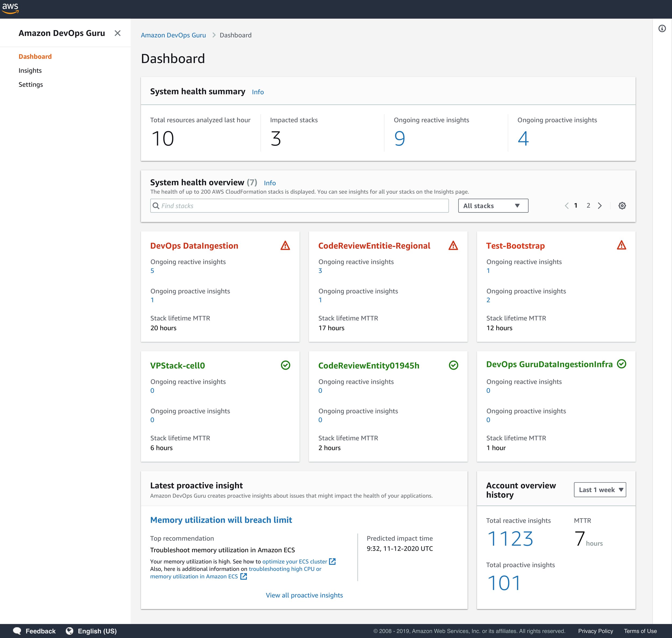Click 20 hours MTTR on DevOps DataIngestion
The width and height of the screenshot is (672, 638).
click(x=163, y=328)
